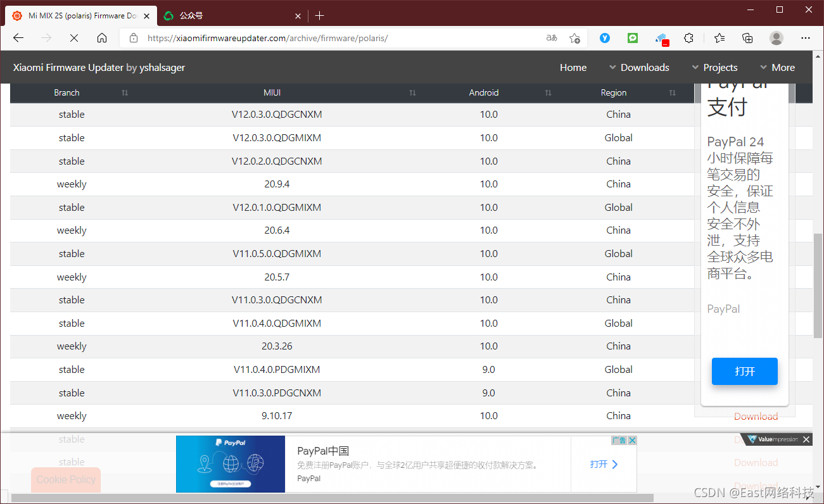Close the Valueimpression ad bar
The height and width of the screenshot is (504, 824).
coord(806,439)
